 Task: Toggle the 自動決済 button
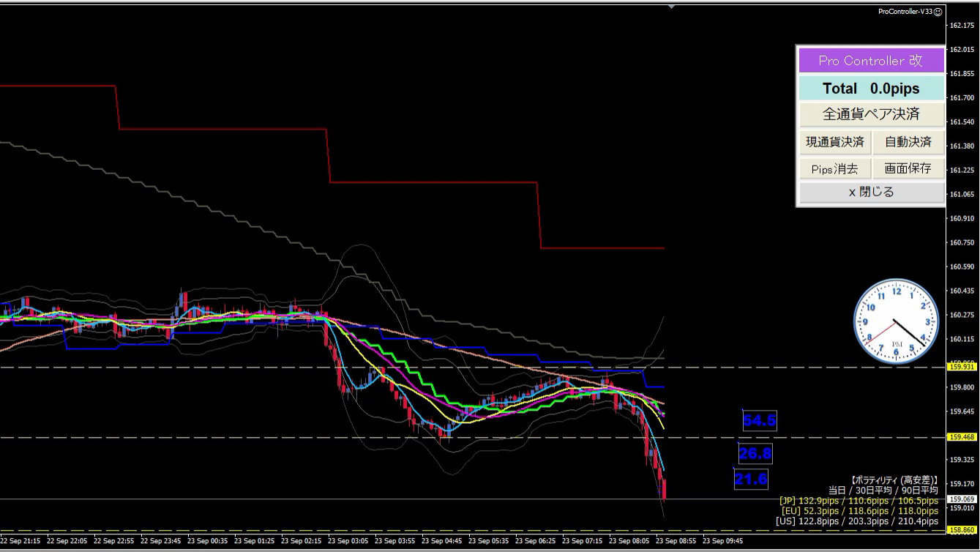pos(908,141)
